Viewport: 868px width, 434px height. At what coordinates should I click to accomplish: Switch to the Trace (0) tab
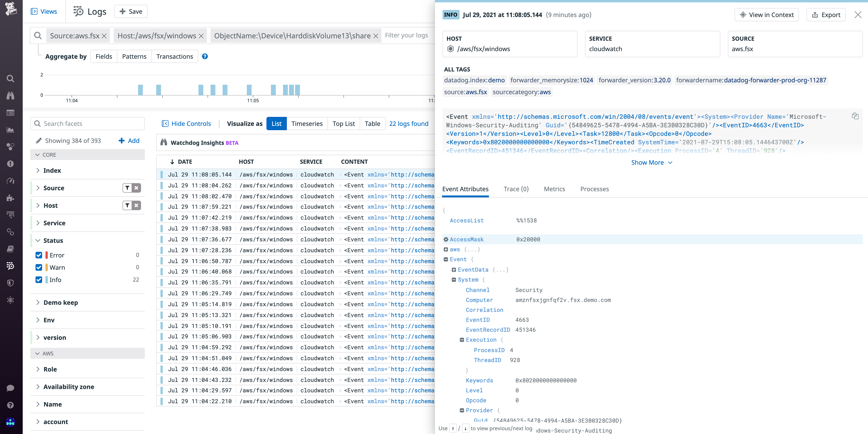[x=516, y=189]
